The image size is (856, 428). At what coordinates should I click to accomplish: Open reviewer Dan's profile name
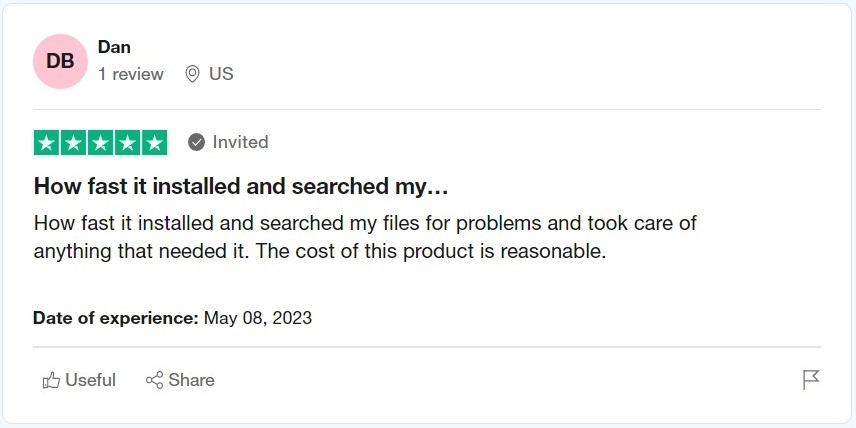point(114,47)
